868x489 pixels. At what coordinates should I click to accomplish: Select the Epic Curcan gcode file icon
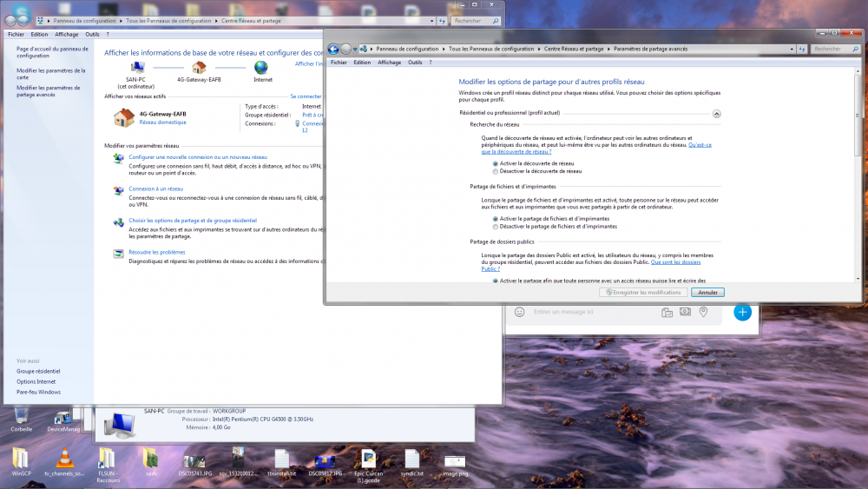(368, 466)
